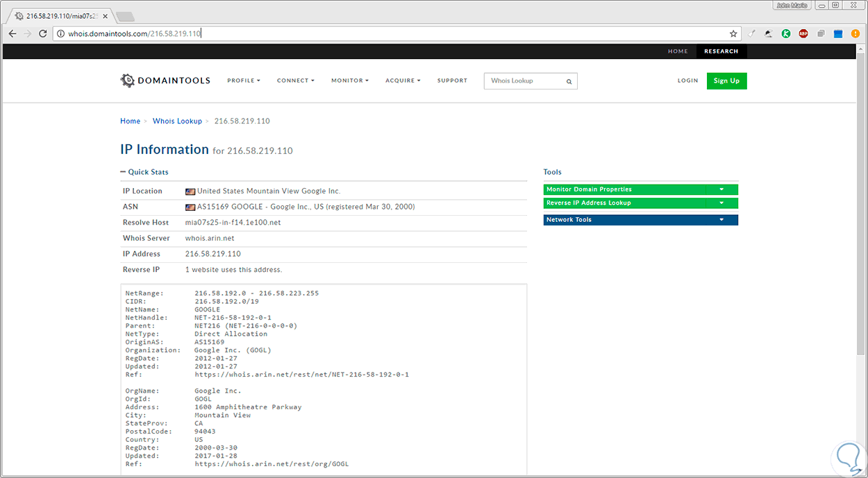Open the Adblock Plus extension icon
868x478 pixels.
tap(803, 33)
